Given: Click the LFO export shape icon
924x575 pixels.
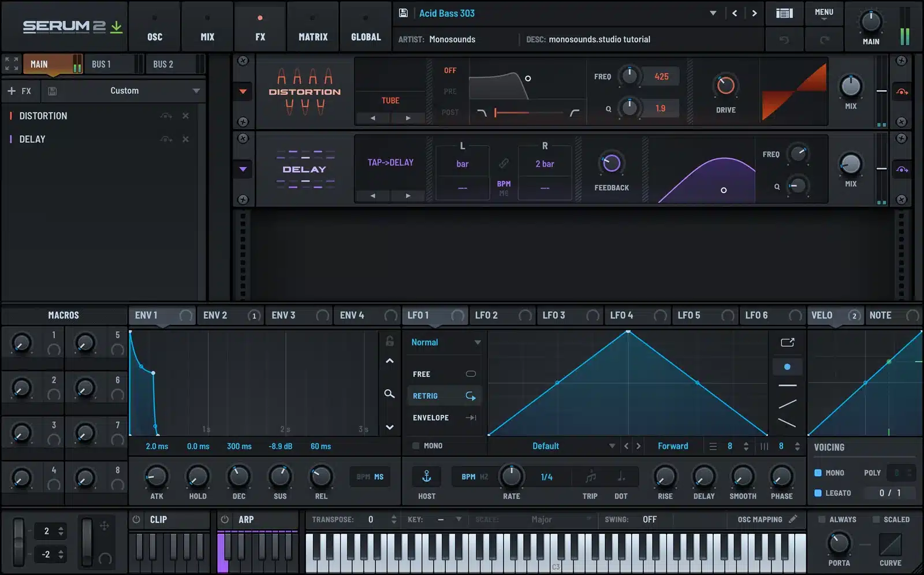Looking at the screenshot, I should tap(788, 342).
